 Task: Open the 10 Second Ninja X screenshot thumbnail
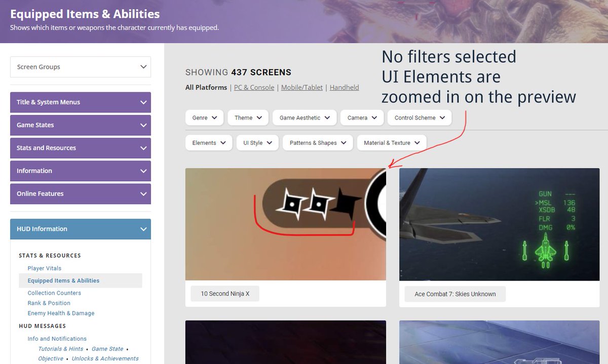286,224
